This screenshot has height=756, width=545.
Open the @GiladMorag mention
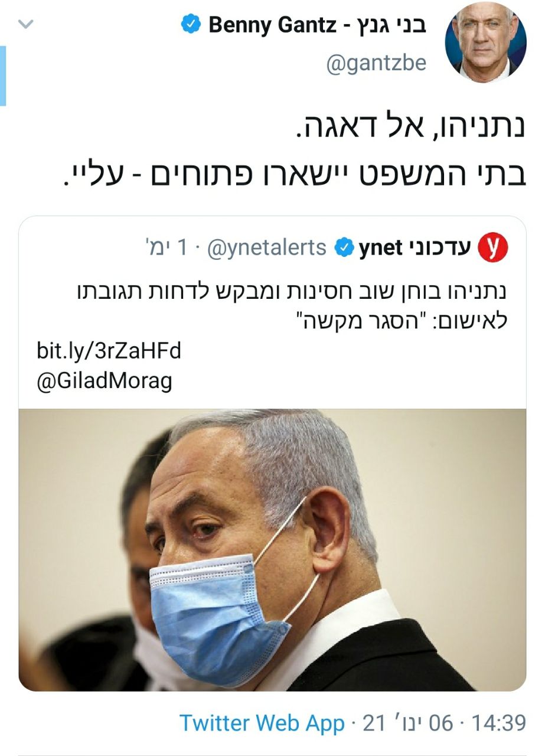pos(105,381)
